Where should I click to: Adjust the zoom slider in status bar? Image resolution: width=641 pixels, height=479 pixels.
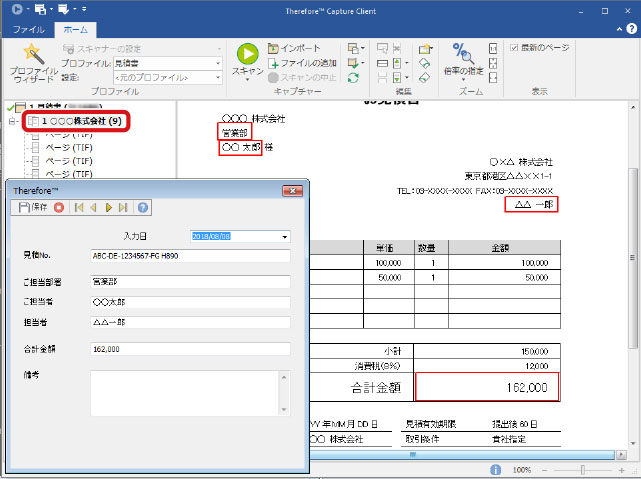click(x=585, y=469)
